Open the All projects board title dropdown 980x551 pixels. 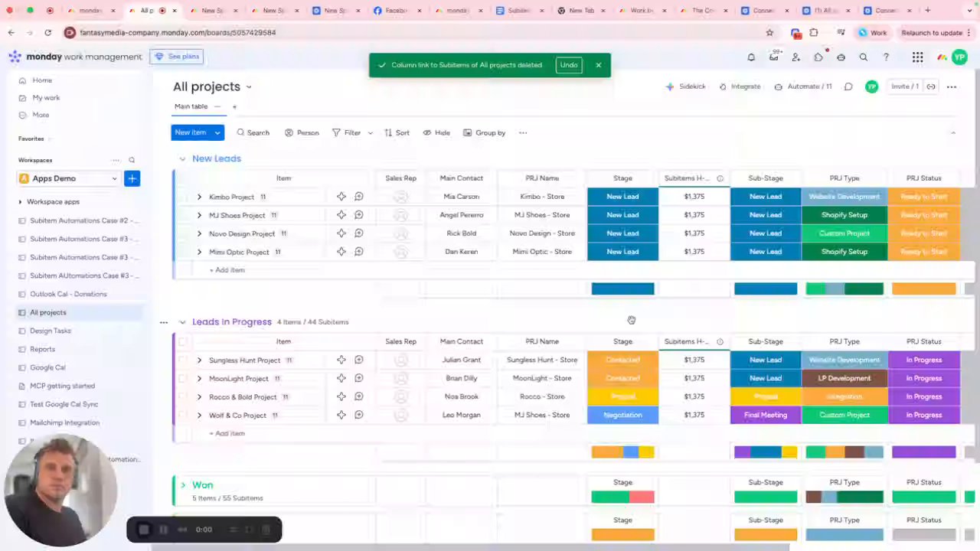[x=249, y=87]
